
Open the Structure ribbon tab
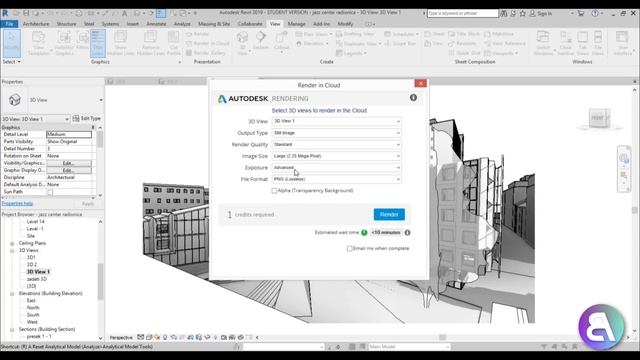(66, 24)
